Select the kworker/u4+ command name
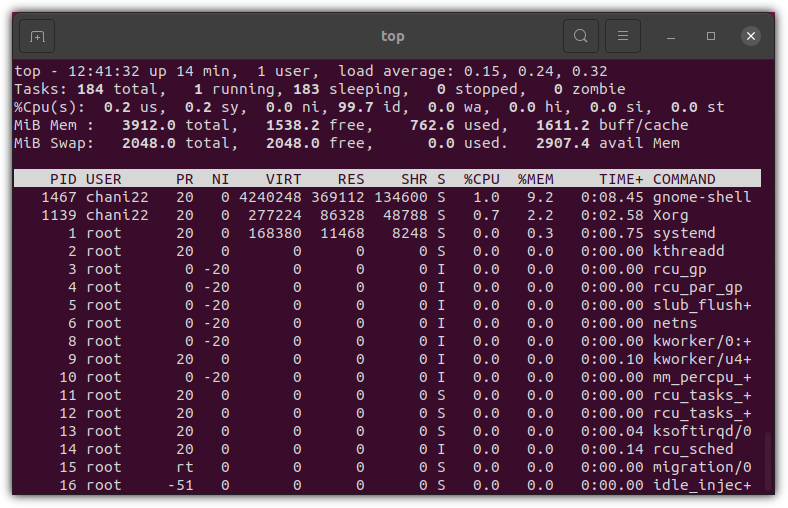The height and width of the screenshot is (508, 788). coord(702,359)
